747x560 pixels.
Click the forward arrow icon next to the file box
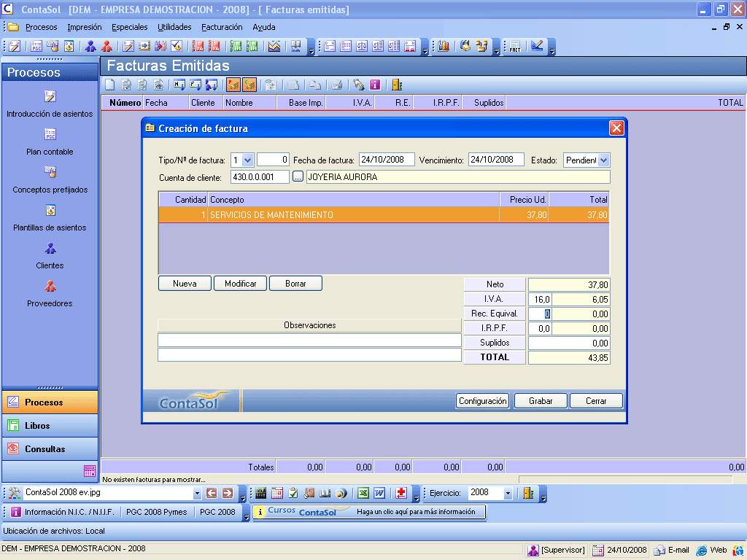[228, 493]
